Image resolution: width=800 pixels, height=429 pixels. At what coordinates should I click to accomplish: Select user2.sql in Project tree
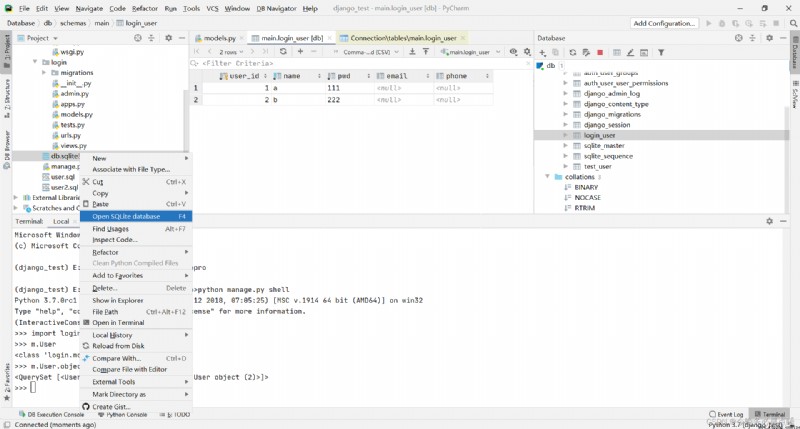coord(64,187)
